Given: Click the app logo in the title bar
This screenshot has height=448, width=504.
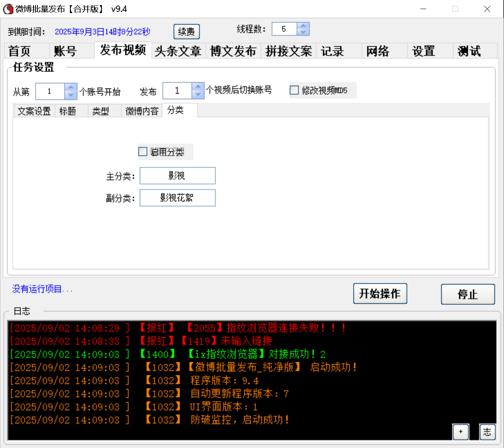Looking at the screenshot, I should (x=8, y=9).
